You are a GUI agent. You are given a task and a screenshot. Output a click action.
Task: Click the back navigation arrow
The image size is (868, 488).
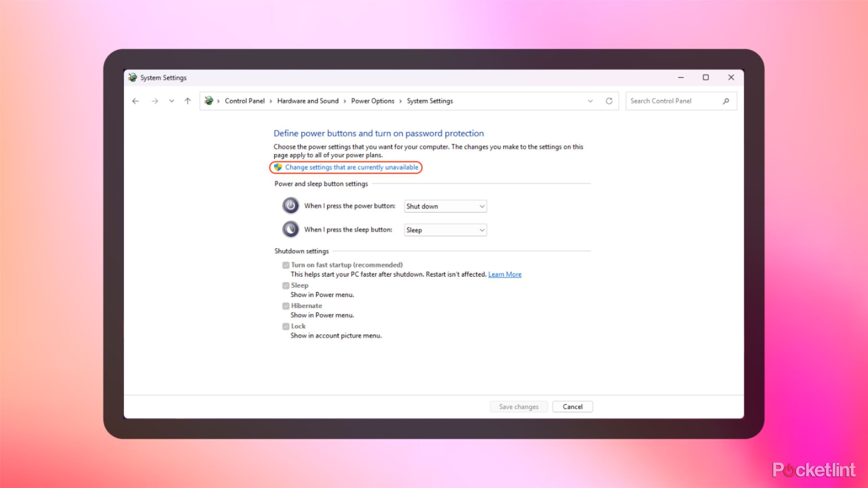[136, 101]
